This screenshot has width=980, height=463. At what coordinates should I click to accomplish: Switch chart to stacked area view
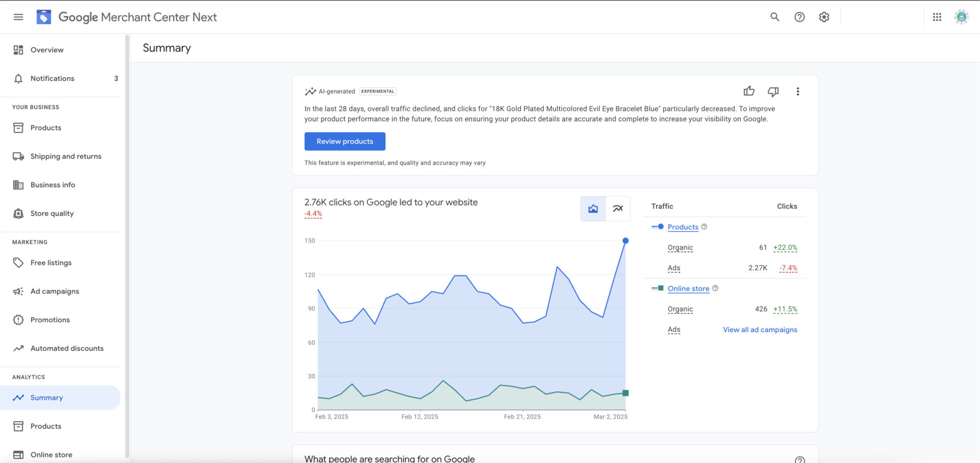point(593,209)
